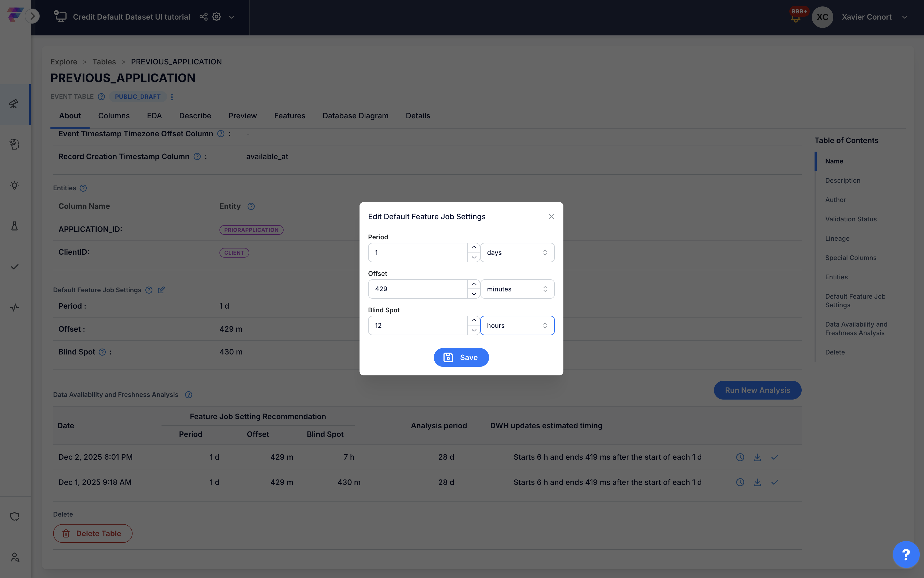924x578 pixels.
Task: Click the Offset number input field
Action: [417, 289]
